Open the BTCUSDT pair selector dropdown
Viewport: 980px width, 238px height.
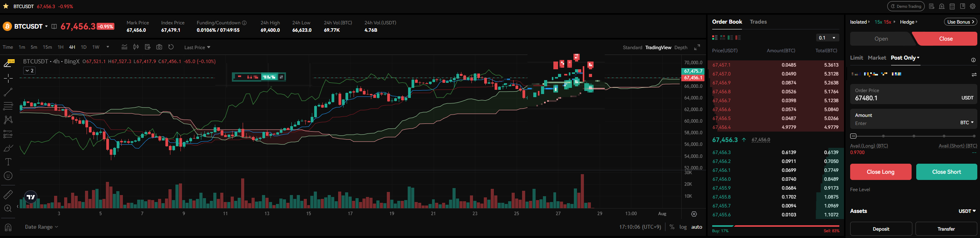pos(46,26)
